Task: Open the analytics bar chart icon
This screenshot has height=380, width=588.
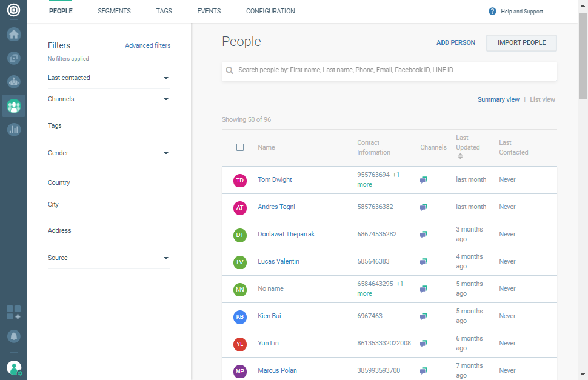Action: 13,129
